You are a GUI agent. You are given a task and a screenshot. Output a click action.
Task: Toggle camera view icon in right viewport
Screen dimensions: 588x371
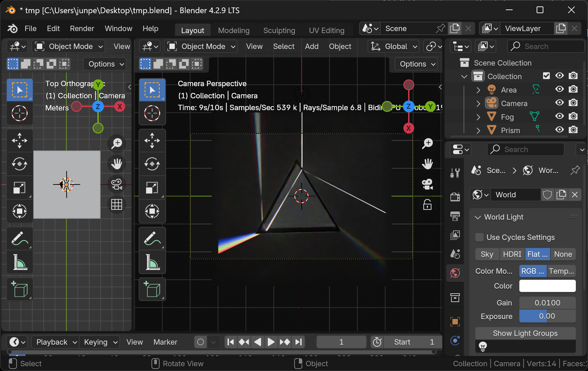[427, 184]
